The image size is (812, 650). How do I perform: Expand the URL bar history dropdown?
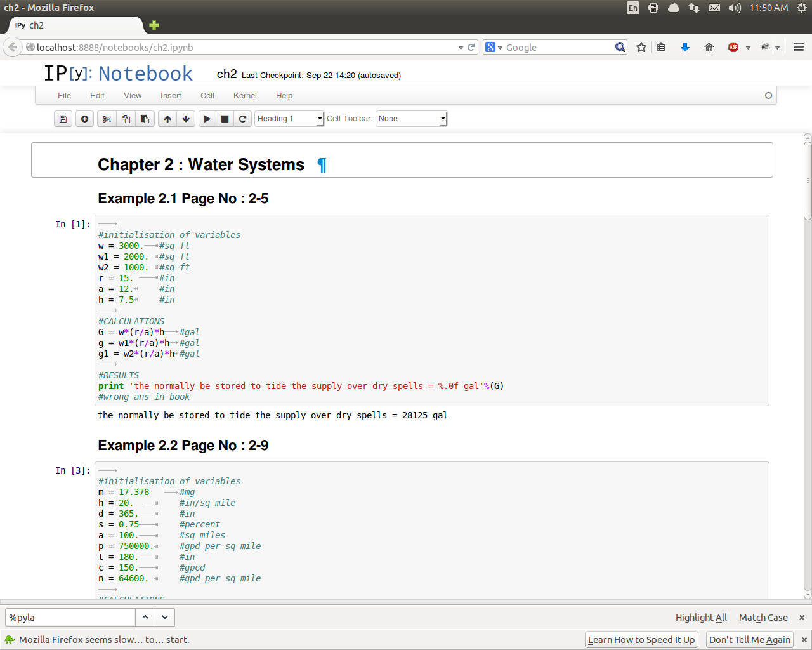pos(461,48)
